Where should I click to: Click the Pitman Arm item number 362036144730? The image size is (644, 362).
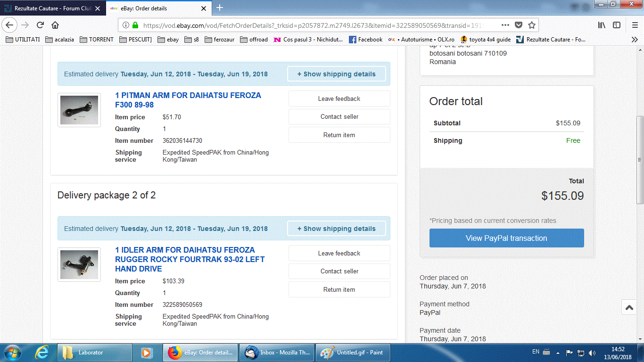(x=182, y=140)
